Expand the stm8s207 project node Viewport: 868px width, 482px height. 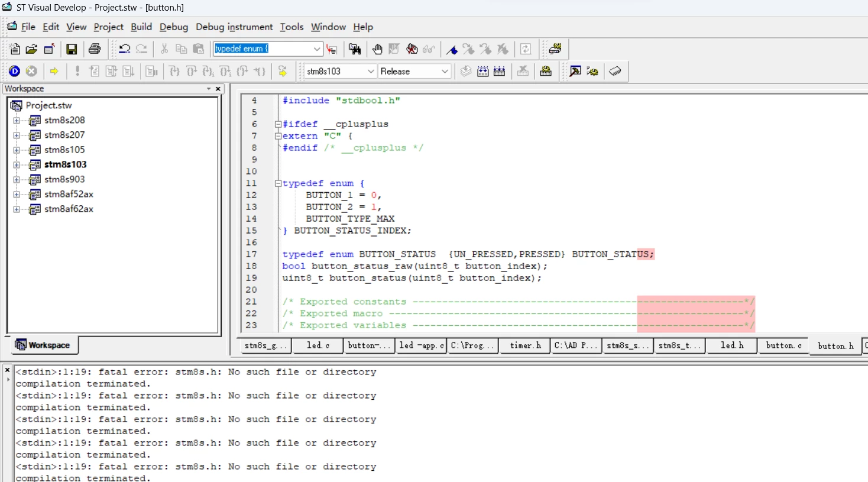click(x=17, y=135)
